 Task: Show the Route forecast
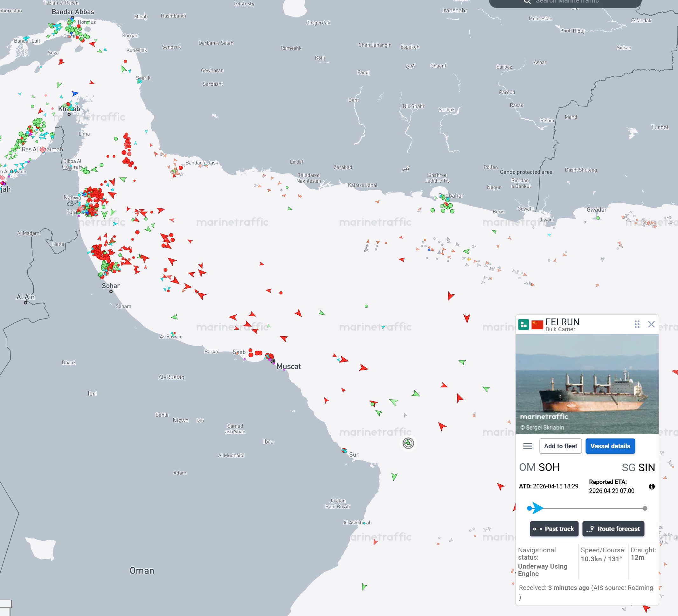click(x=613, y=529)
